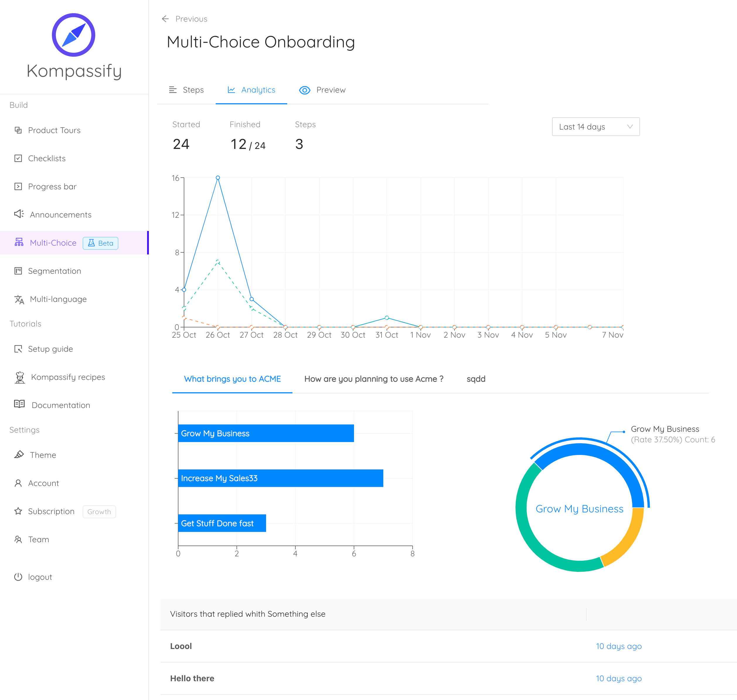Click the Theme paintbrush icon
This screenshot has height=700, width=737.
coord(19,454)
